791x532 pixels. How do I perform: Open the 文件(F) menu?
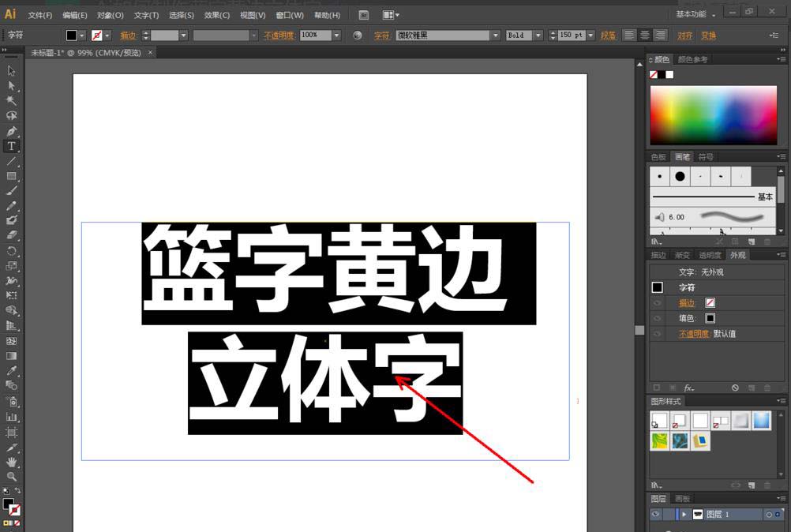39,15
